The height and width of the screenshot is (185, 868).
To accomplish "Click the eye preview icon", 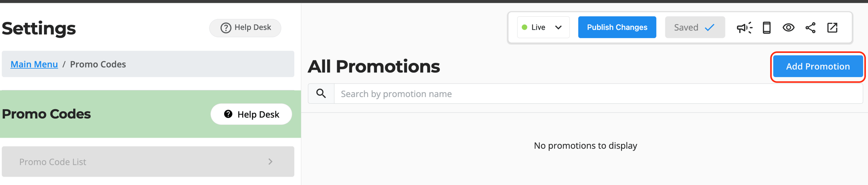I will 789,28.
